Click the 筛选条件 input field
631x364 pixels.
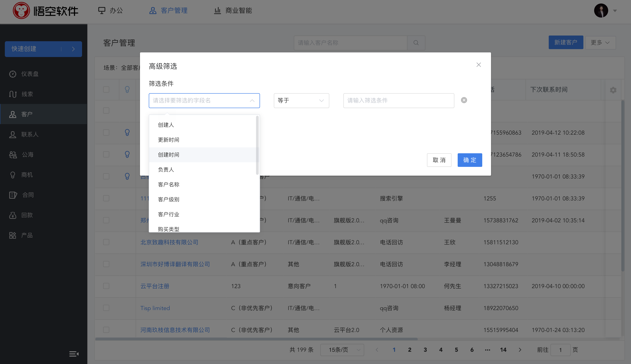[399, 100]
